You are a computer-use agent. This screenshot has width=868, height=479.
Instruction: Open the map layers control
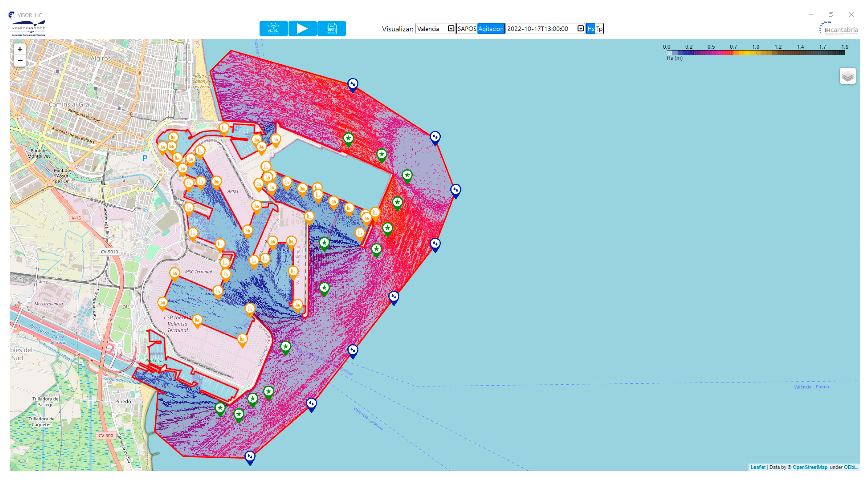847,76
